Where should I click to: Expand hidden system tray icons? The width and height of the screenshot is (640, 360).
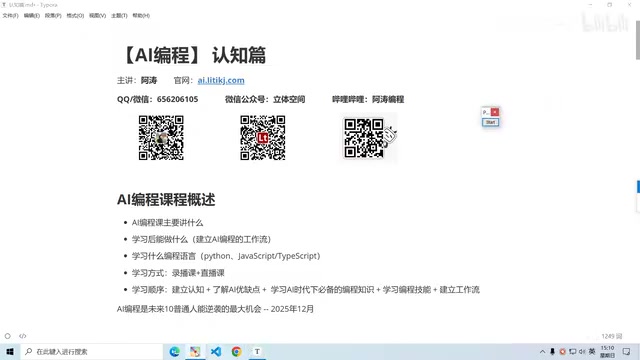click(542, 351)
